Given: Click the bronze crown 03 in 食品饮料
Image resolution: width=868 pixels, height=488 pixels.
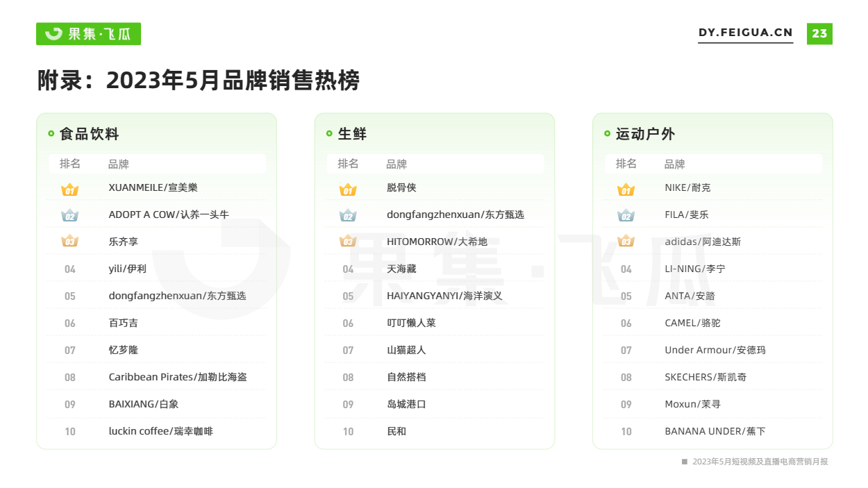Looking at the screenshot, I should [70, 242].
